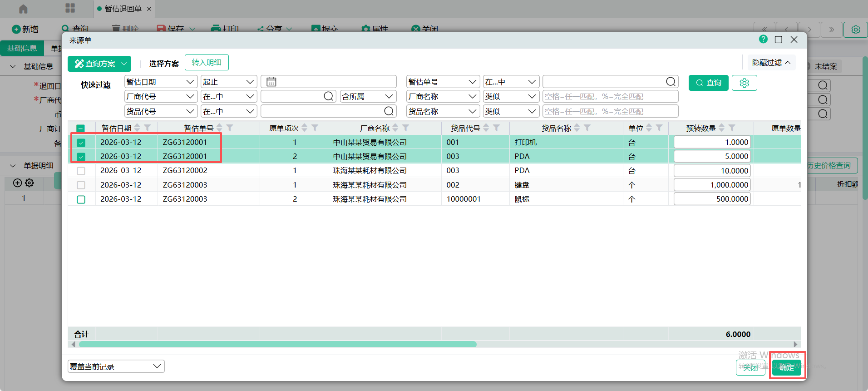Viewport: 868px width, 391px height.
Task: Open the 含所属 dropdown
Action: pyautogui.click(x=368, y=97)
